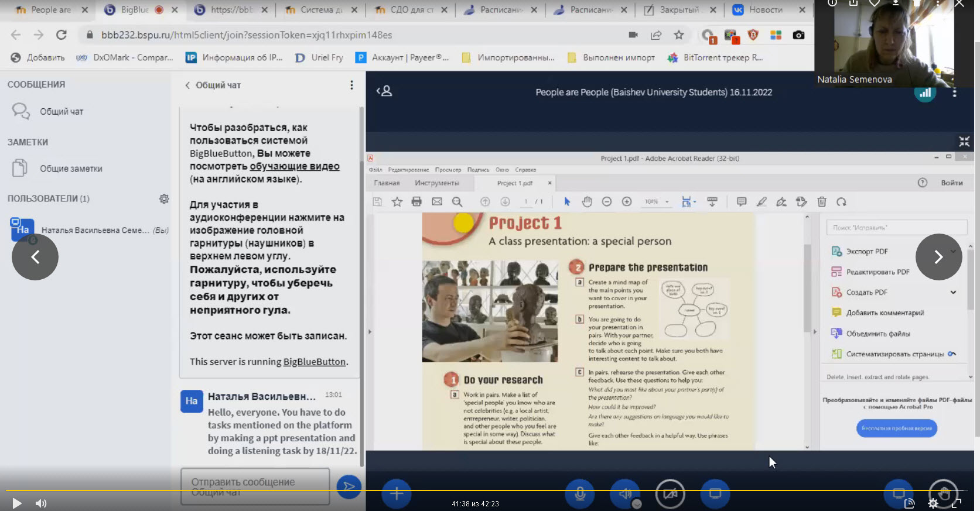
Task: Follow the обучающие видео link in chat
Action: pos(295,166)
